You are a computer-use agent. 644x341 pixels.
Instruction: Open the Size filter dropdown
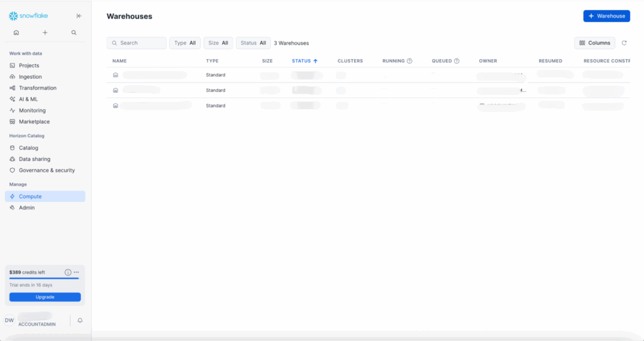click(x=218, y=43)
